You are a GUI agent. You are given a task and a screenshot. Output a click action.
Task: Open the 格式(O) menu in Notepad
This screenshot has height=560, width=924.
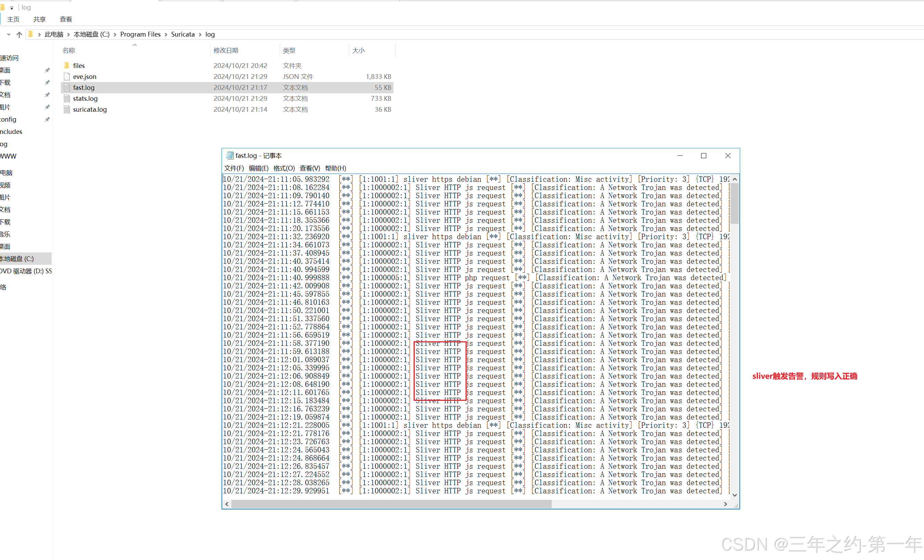pyautogui.click(x=284, y=168)
